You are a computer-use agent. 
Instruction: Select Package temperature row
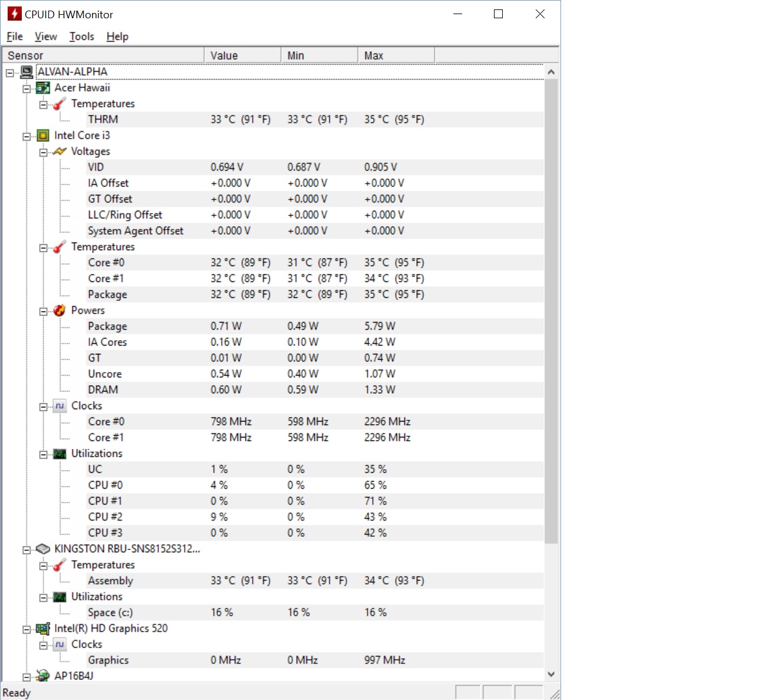315,294
